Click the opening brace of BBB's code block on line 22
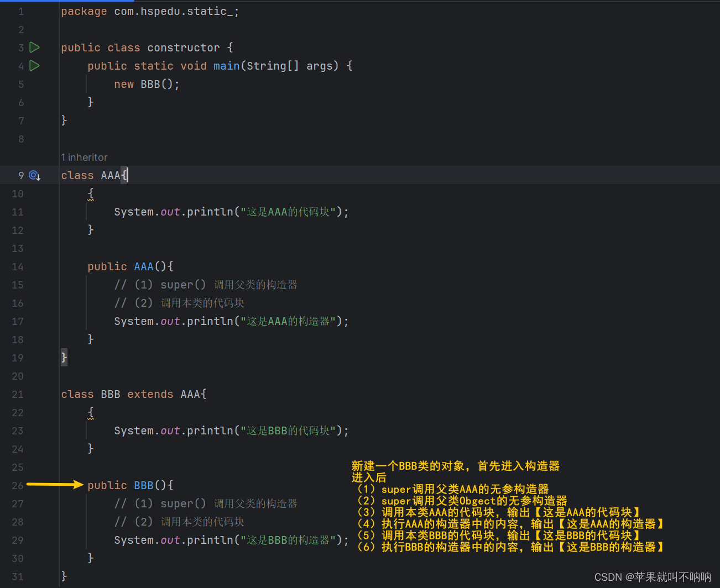This screenshot has width=720, height=588. tap(91, 412)
